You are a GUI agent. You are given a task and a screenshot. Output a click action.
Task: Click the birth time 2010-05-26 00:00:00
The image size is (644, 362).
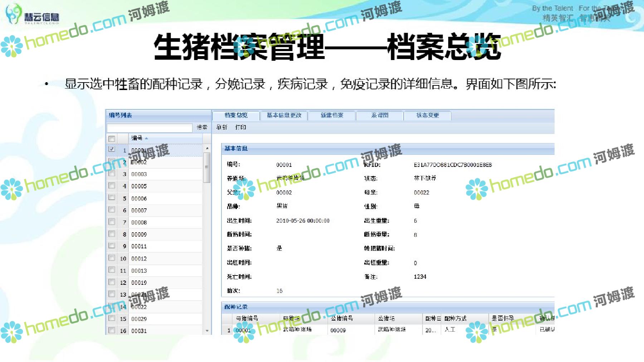pos(303,221)
